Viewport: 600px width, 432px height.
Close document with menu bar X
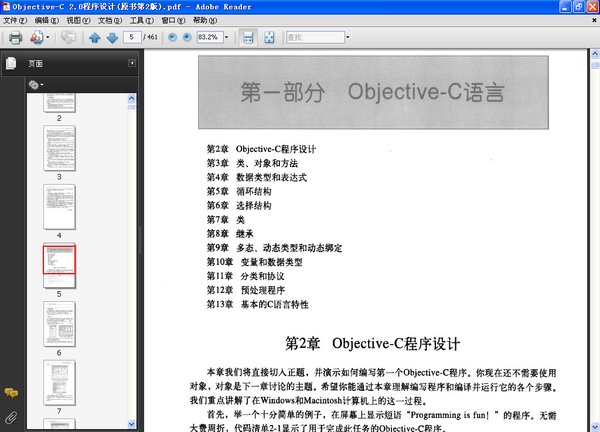(594, 20)
